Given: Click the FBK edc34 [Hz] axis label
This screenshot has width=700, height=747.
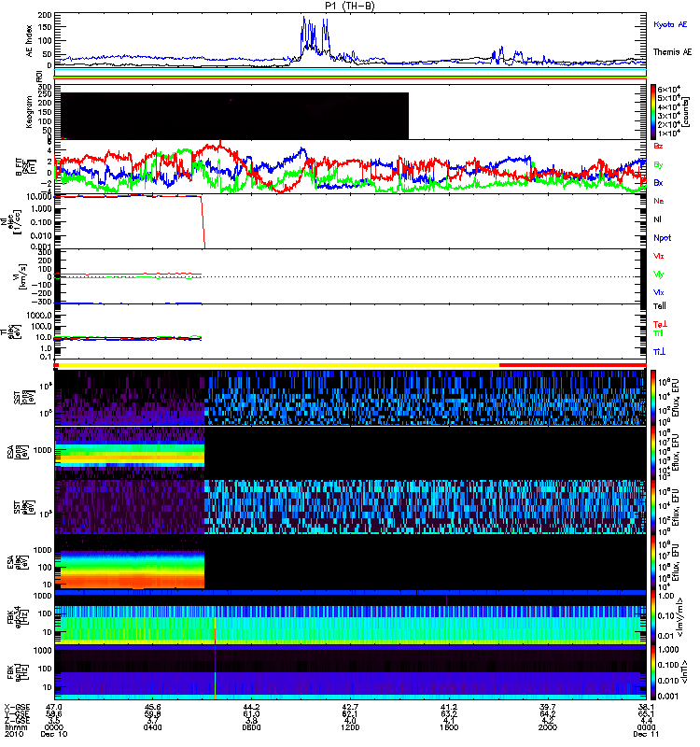Looking at the screenshot, I should (17, 617).
